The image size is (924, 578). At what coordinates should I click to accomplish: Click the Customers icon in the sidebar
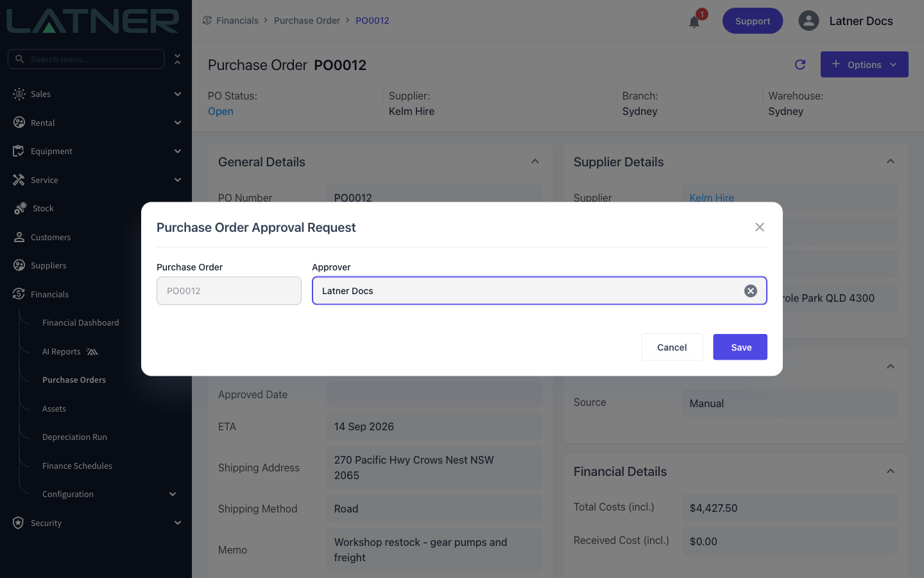pos(19,237)
